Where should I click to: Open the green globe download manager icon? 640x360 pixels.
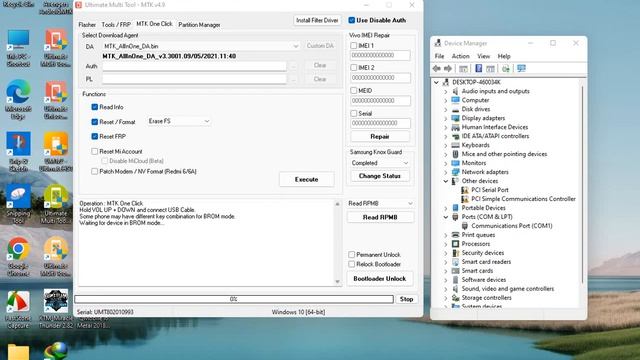[x=56, y=351]
